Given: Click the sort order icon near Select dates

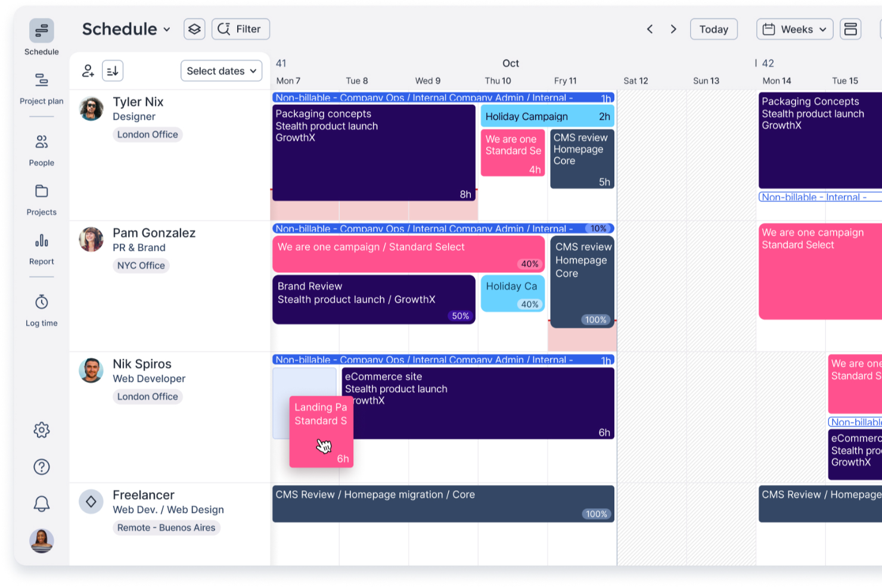Looking at the screenshot, I should [112, 70].
